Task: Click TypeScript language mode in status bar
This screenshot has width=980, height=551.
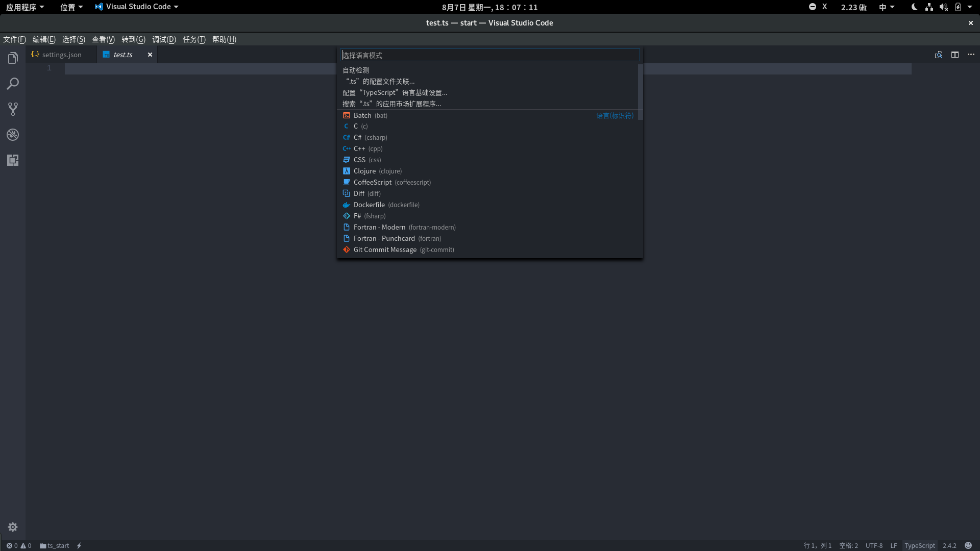Action: [x=920, y=545]
